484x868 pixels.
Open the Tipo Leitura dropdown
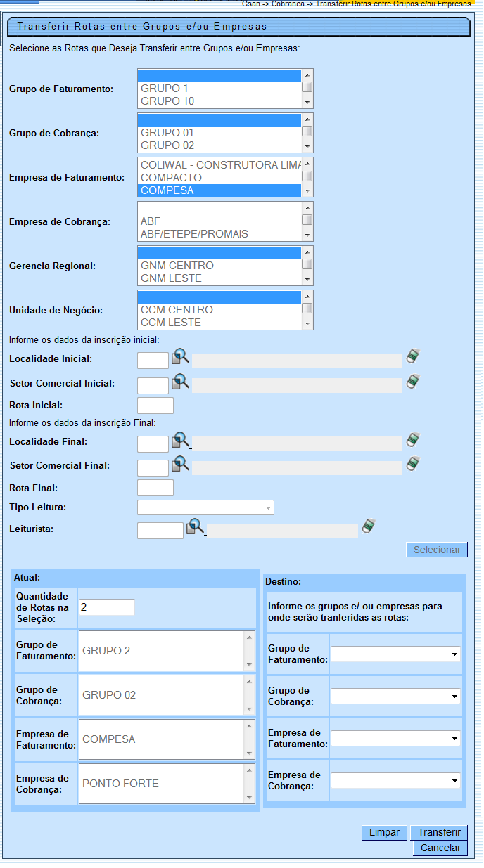[205, 507]
